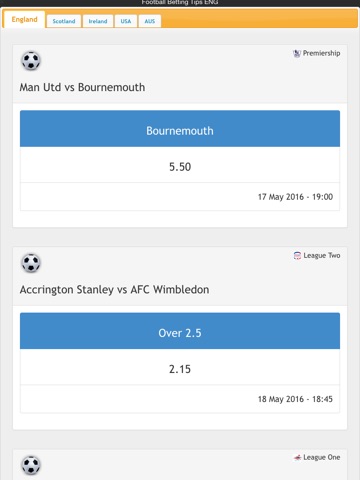Click the 18 May 2016 - 18:45 date row
This screenshot has height=480, width=360.
(180, 399)
